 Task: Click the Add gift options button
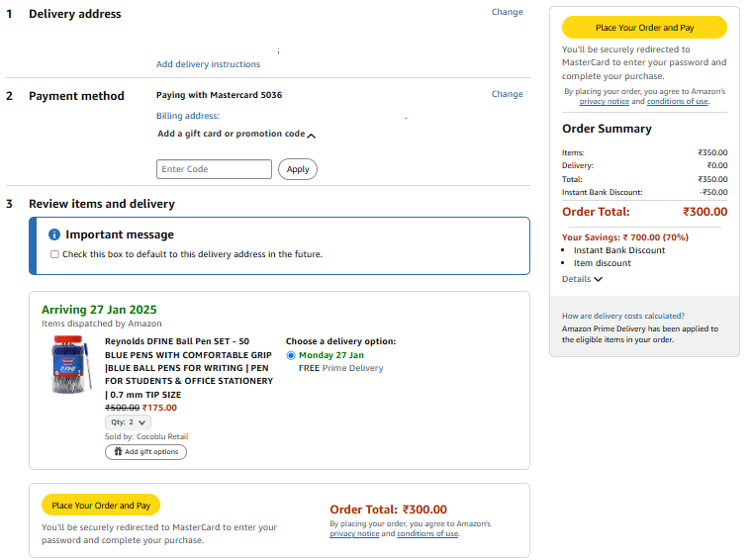145,452
